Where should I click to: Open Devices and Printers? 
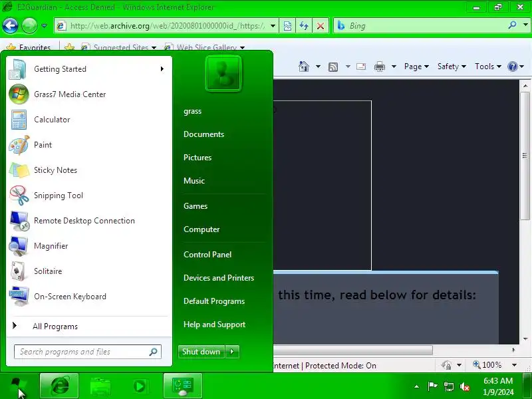(219, 278)
